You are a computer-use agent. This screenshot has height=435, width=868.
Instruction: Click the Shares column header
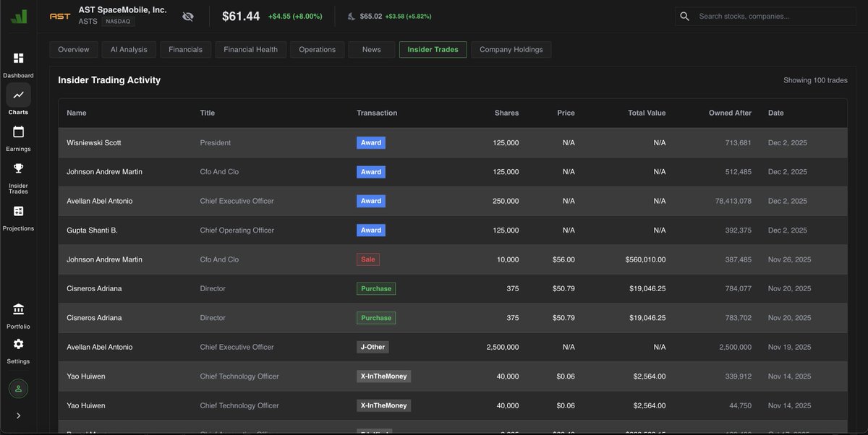coord(506,113)
